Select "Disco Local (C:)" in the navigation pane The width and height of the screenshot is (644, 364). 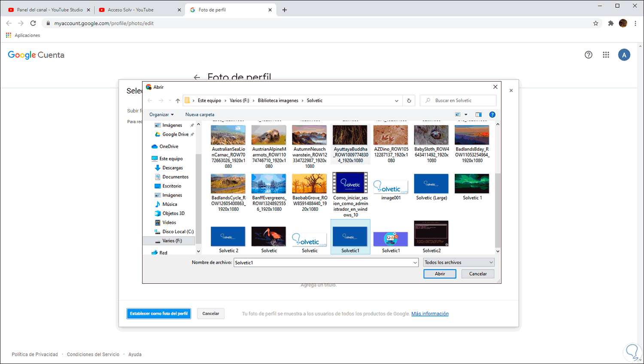174,231
